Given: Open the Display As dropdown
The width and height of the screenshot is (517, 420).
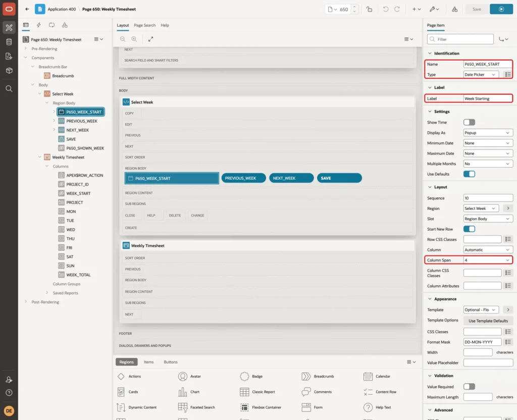Looking at the screenshot, I should click(488, 133).
